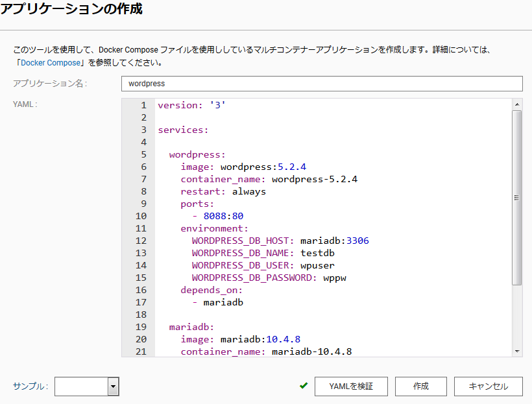532x404 pixels.
Task: Click the application name field containing wordpress
Action: [322, 84]
